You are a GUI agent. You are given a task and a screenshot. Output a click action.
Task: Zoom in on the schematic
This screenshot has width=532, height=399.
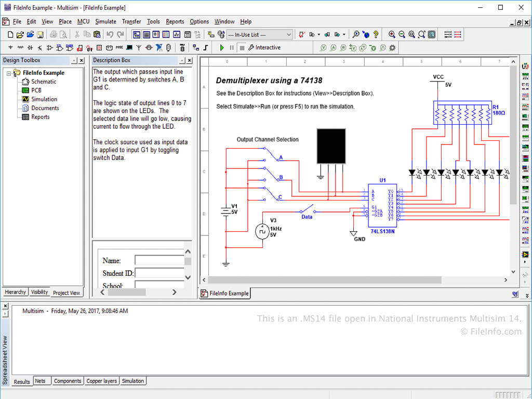[392, 35]
